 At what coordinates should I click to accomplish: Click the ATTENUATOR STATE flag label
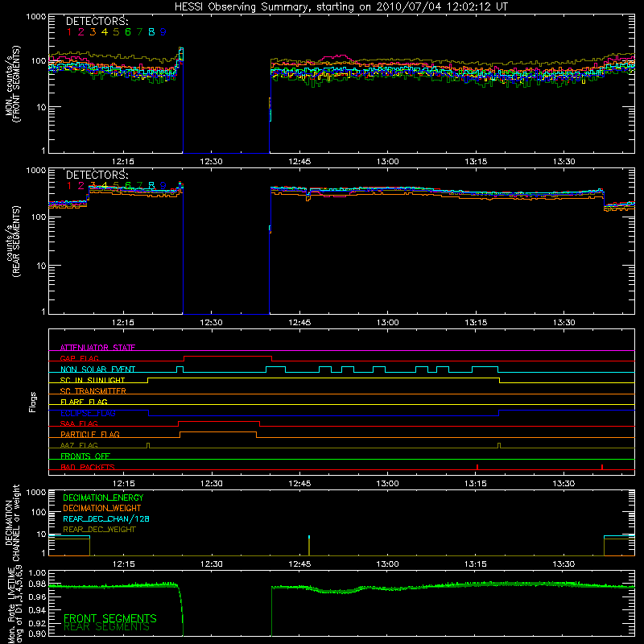[x=97, y=348]
